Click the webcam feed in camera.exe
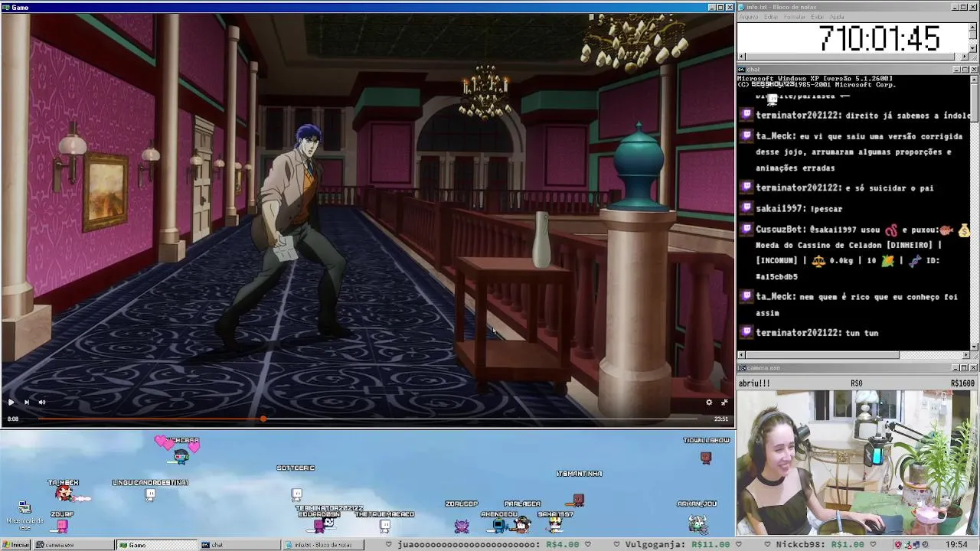The image size is (980, 551). pos(857,462)
